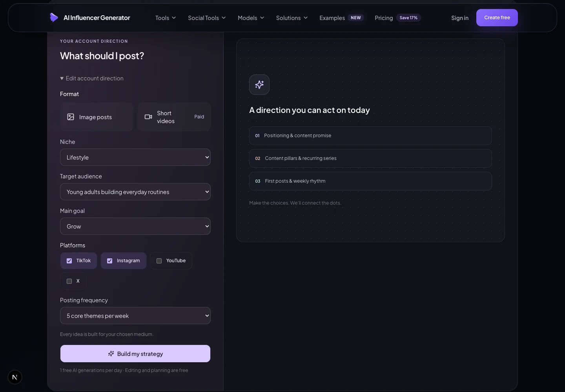565x392 pixels.
Task: Open the Target audience dropdown
Action: click(x=135, y=192)
